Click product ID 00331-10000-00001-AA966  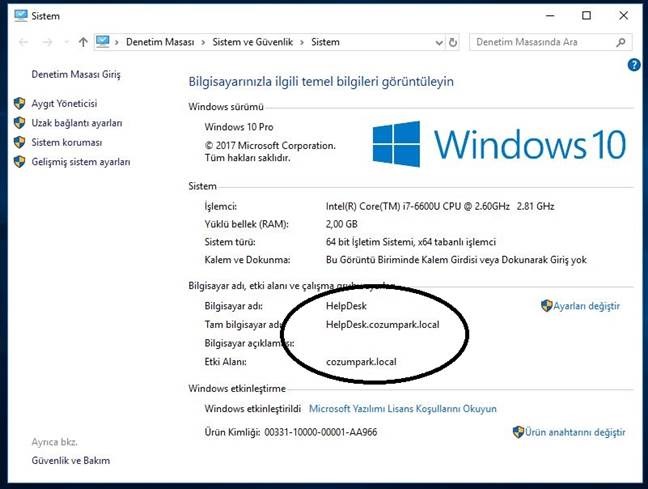321,432
